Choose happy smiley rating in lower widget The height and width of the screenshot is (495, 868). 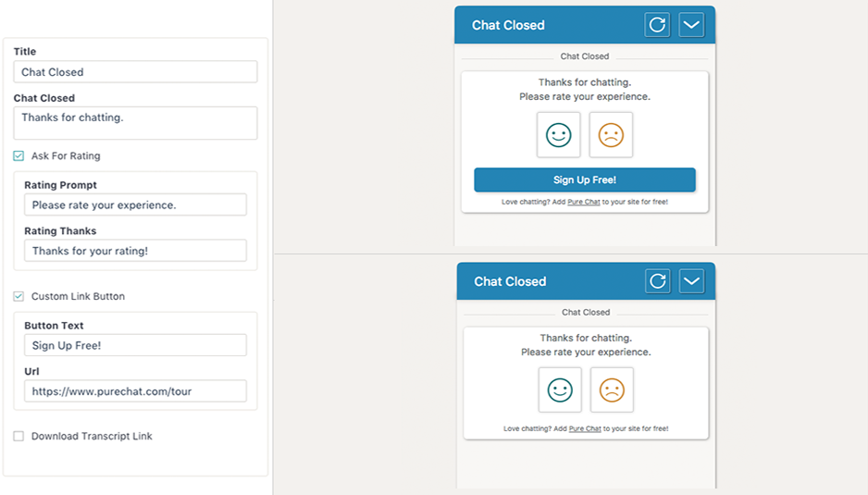pyautogui.click(x=560, y=390)
